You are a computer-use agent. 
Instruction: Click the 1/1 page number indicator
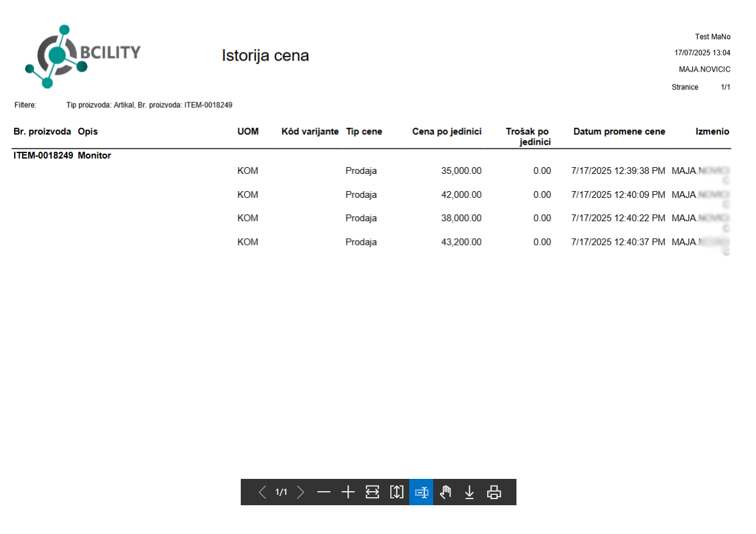click(281, 492)
